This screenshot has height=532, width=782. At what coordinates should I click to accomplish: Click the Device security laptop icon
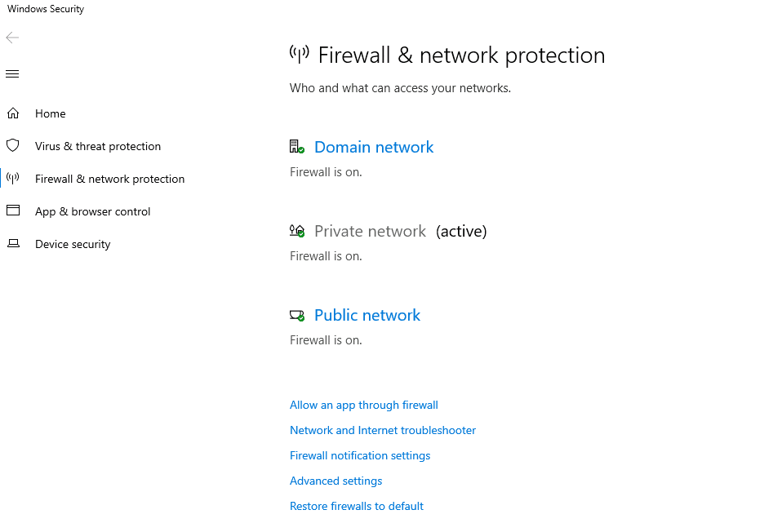[13, 244]
